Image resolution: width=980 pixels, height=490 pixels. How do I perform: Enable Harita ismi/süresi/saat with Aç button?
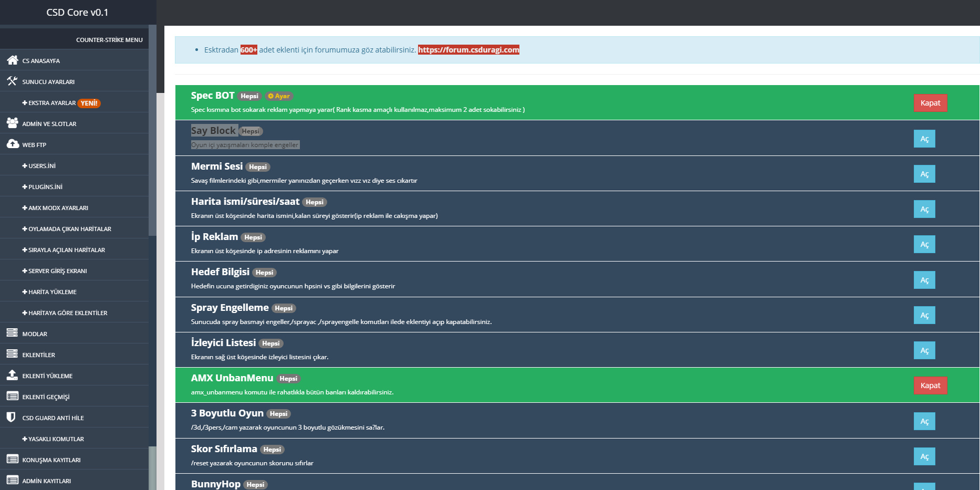(x=924, y=209)
